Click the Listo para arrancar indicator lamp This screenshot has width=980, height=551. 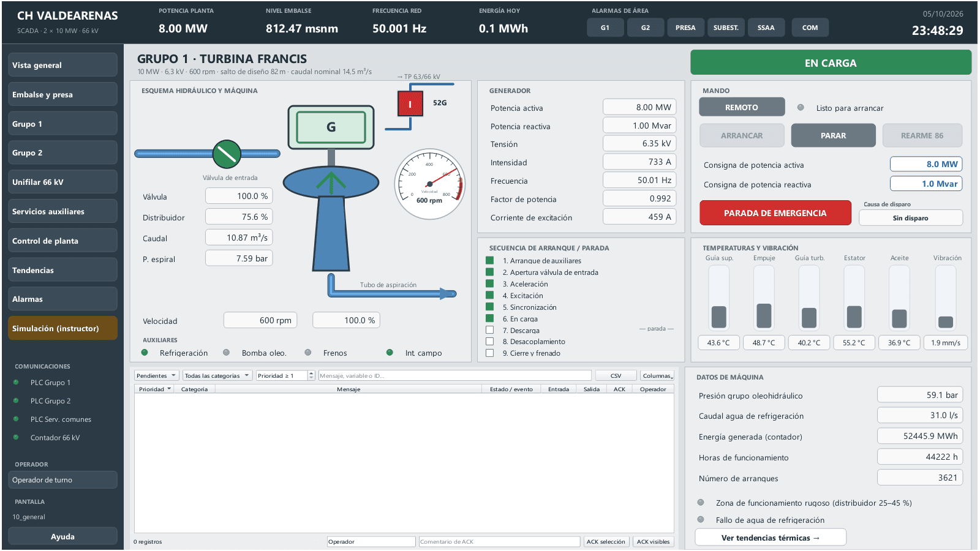tap(801, 108)
